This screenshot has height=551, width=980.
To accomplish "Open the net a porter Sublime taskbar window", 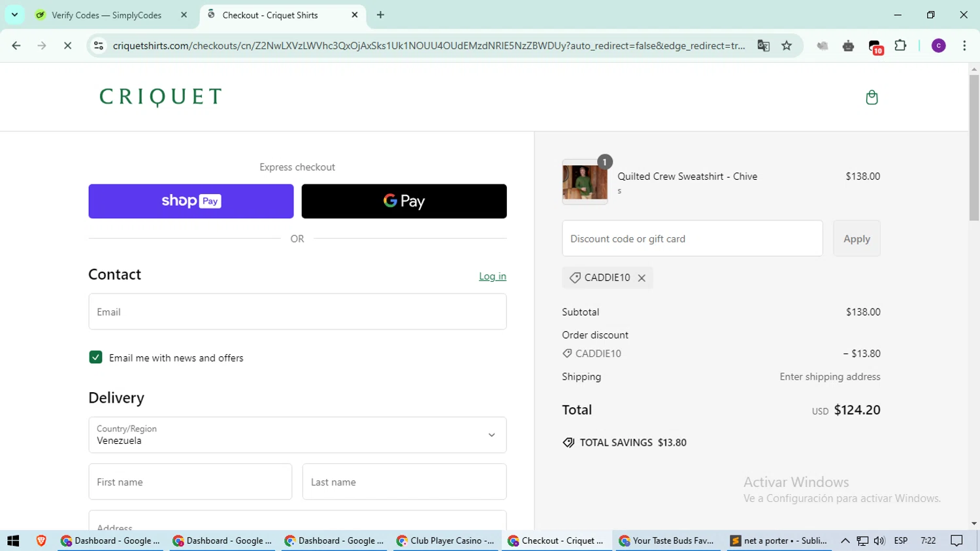I will tap(779, 541).
